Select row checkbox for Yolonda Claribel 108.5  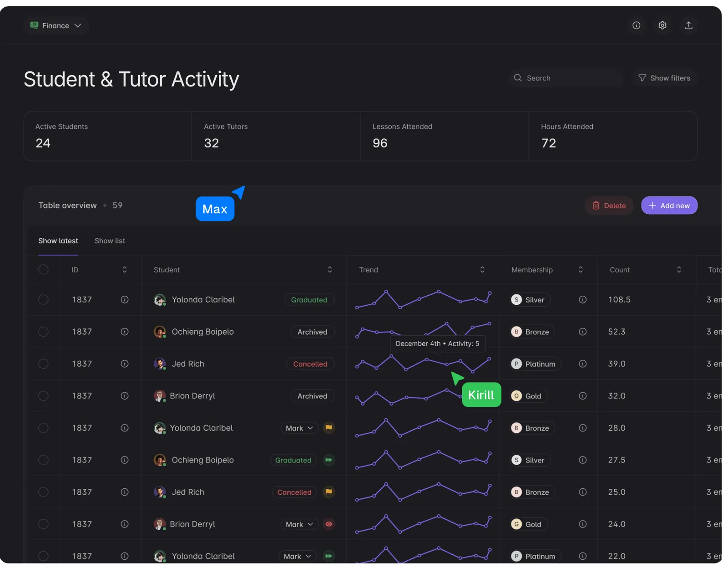click(x=43, y=300)
